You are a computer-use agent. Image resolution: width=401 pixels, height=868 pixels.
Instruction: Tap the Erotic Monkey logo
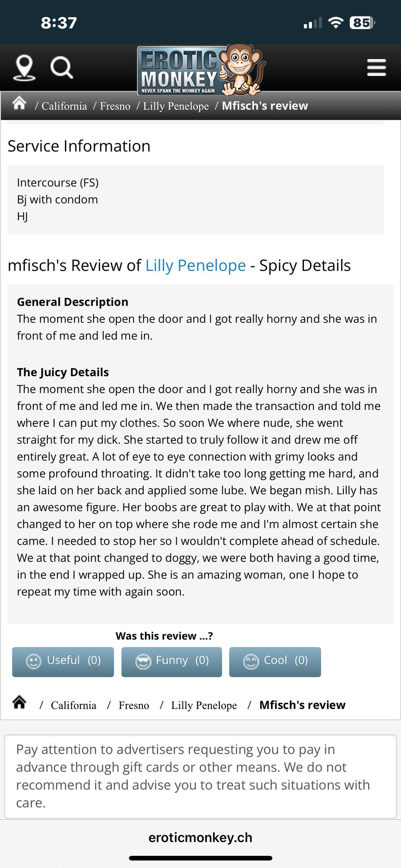tap(200, 70)
